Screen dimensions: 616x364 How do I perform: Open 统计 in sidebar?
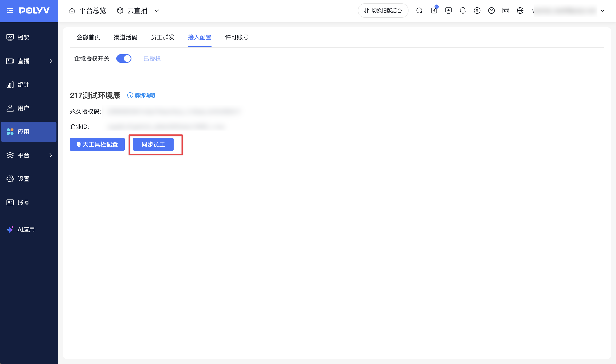(29, 85)
